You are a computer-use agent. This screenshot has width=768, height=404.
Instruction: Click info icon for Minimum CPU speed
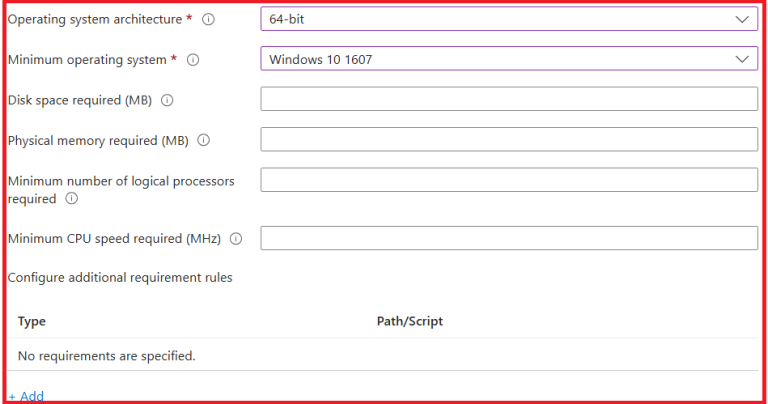point(236,239)
